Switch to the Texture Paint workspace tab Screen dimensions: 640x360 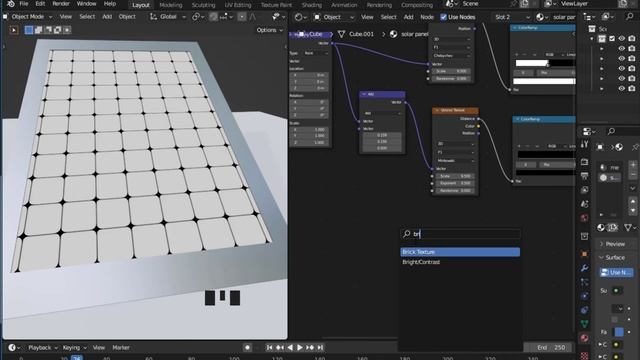276,5
